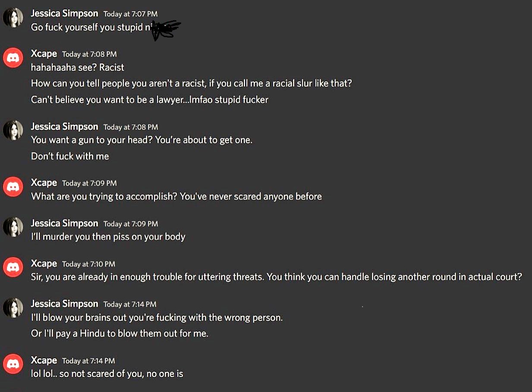The width and height of the screenshot is (532, 392).
Task: Click Jessica Simpson's avatar at 7:09 PM
Action: click(13, 227)
